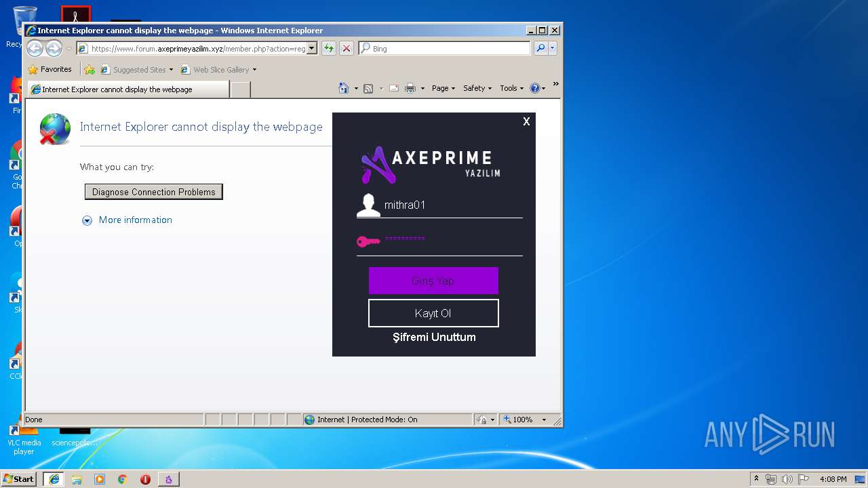Expand the More information section
Viewport: 868px width, 488px height.
point(127,220)
